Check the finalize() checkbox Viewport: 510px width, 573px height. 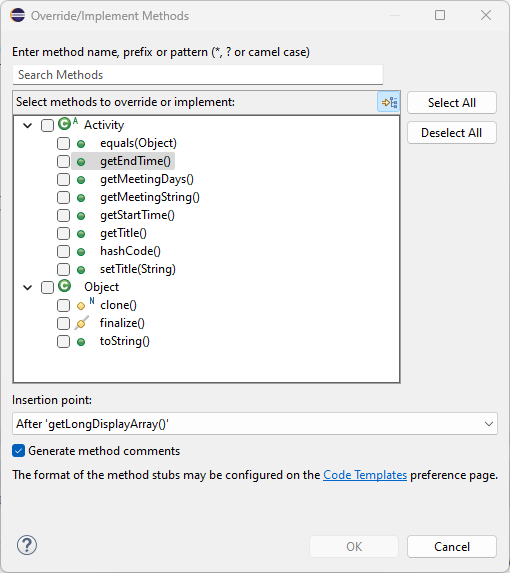[63, 323]
